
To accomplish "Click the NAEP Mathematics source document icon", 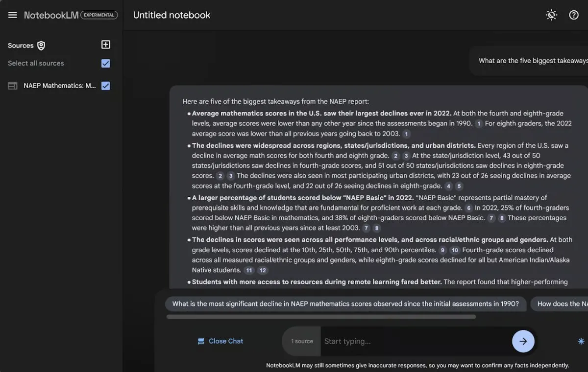I will tap(13, 86).
